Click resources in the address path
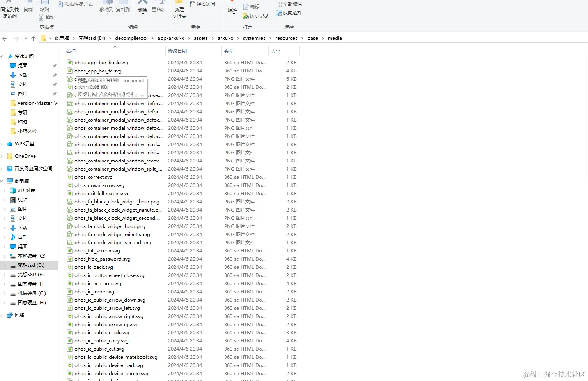The height and width of the screenshot is (381, 588). pyautogui.click(x=286, y=38)
